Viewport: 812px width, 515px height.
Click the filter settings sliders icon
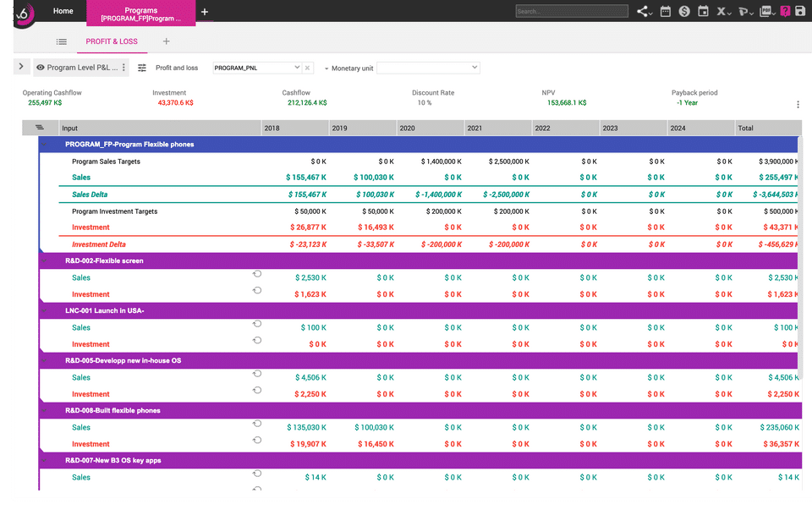[142, 68]
